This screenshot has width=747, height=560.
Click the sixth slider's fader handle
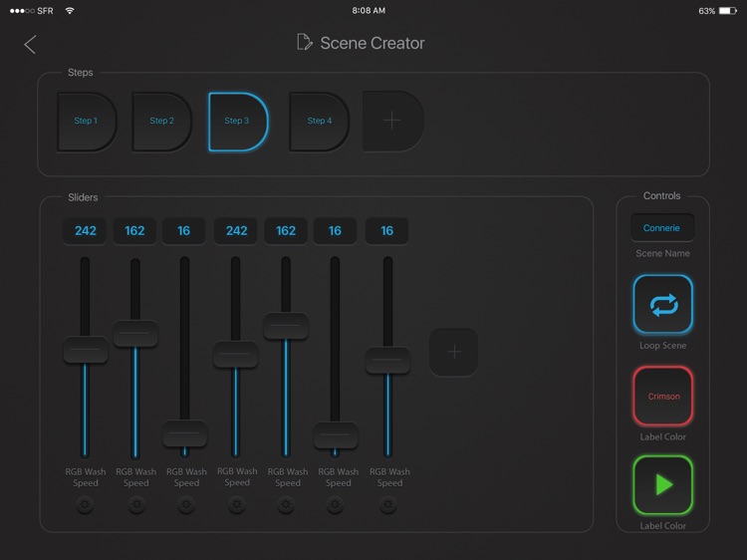[336, 435]
